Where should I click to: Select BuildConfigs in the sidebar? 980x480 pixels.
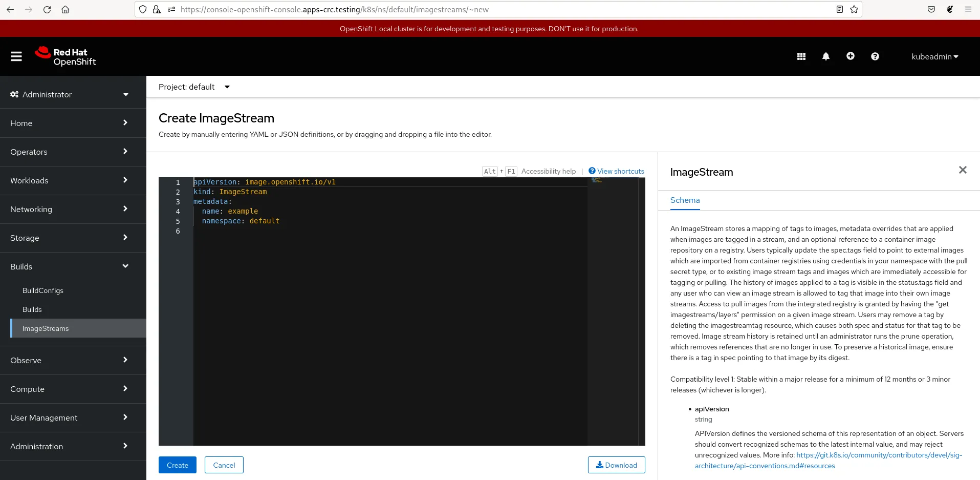43,290
